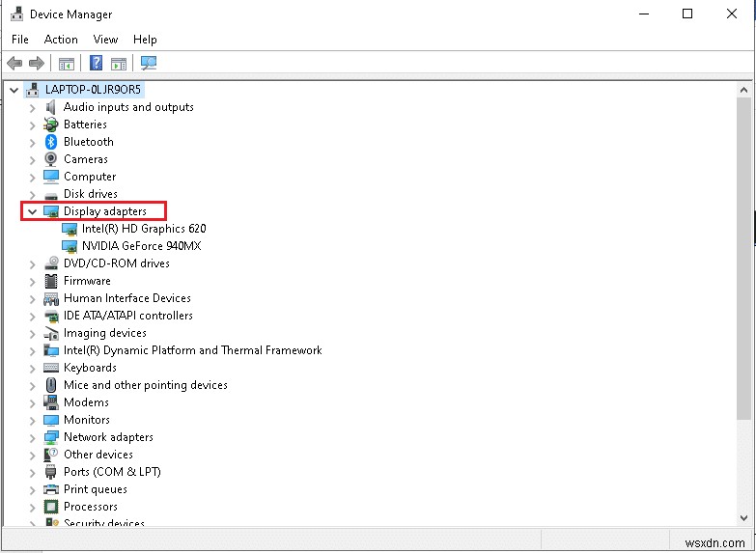Open the File menu

tap(20, 40)
